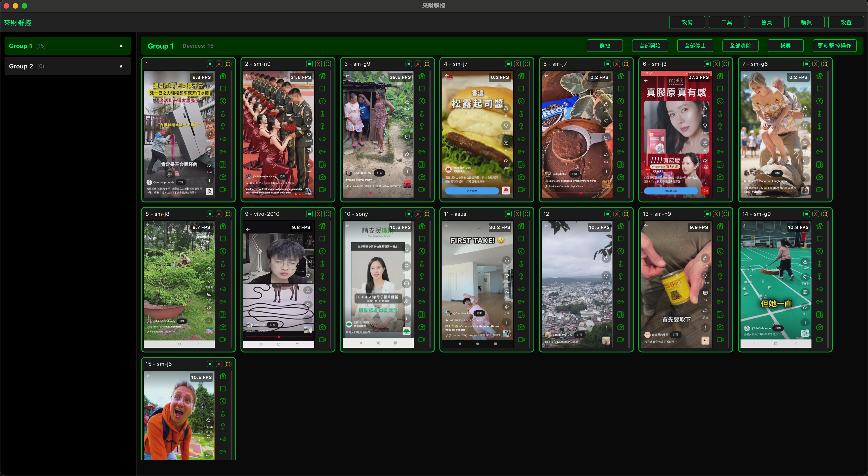Rotate screen icon on device 7 sm-g6
This screenshot has height=476, width=868.
819,164
